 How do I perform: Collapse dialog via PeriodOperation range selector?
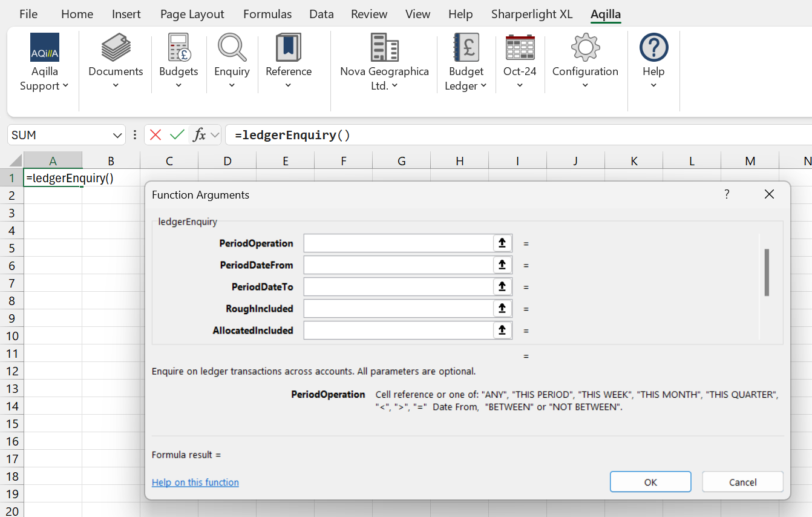click(x=502, y=243)
